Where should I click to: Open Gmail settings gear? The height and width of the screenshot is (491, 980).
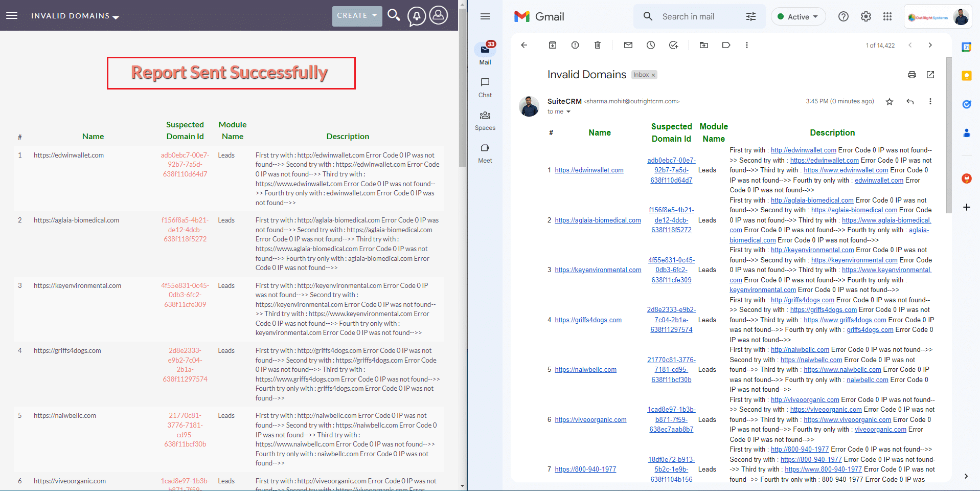click(x=866, y=16)
